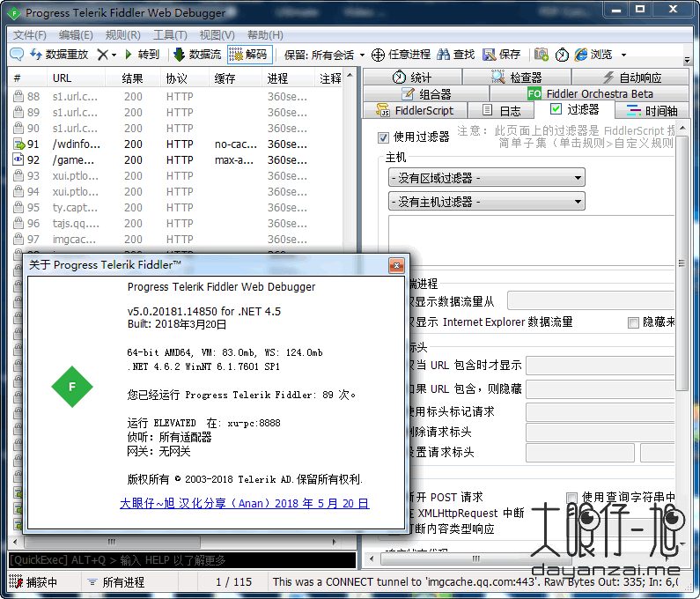Select session 91 /wdinfo row
Viewport: 700px width, 599px height.
pos(177,144)
